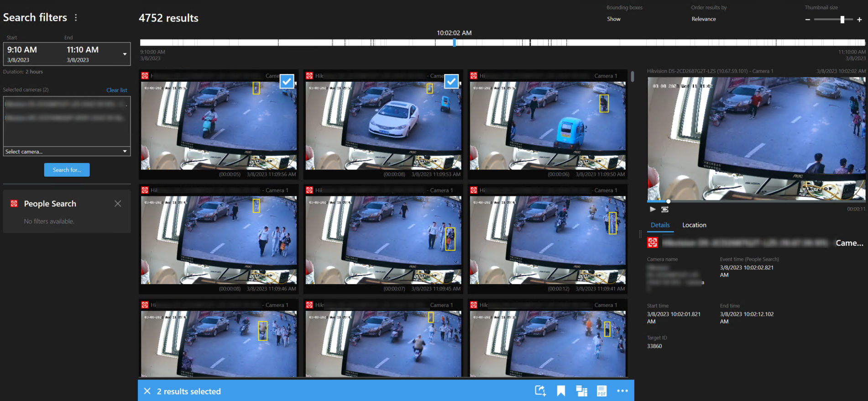868x401 pixels.
Task: Click the bookmark icon in the selection bar
Action: coord(561,391)
